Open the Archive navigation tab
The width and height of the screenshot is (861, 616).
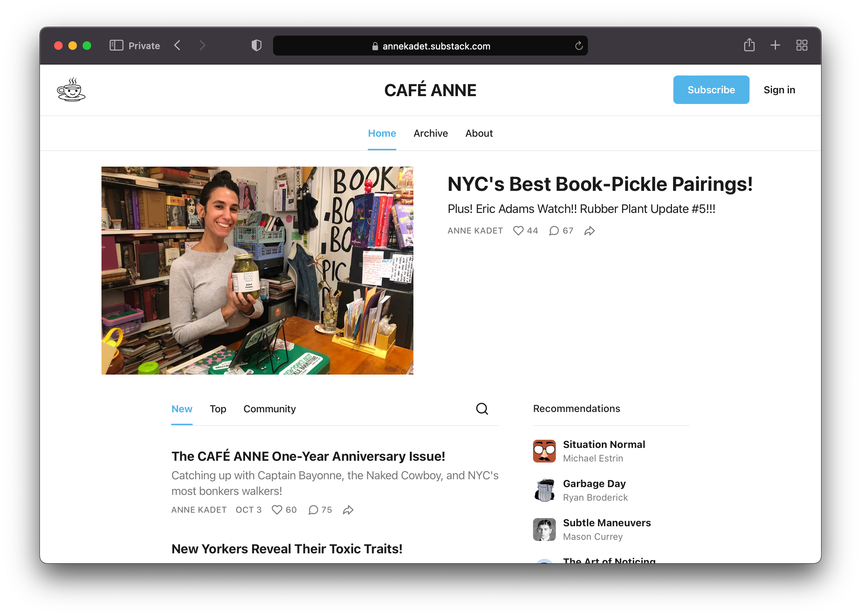[430, 133]
